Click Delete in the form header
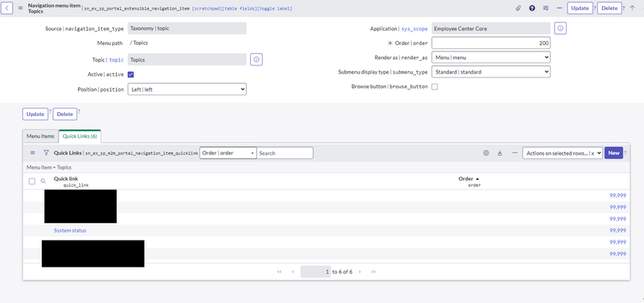This screenshot has height=303, width=644. (609, 8)
